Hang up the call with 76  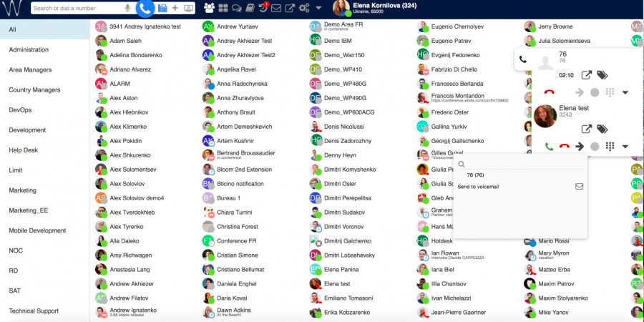coord(549,92)
